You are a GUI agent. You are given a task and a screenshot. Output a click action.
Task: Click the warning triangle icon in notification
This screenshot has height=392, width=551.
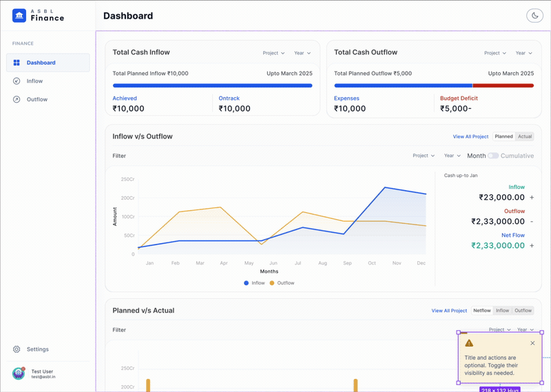tap(469, 343)
